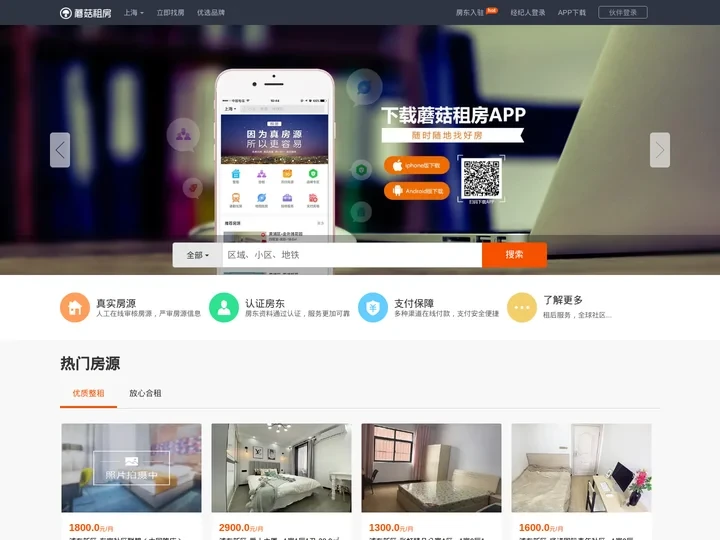Click the orange house 真实房源 icon
720x540 pixels.
click(x=75, y=308)
